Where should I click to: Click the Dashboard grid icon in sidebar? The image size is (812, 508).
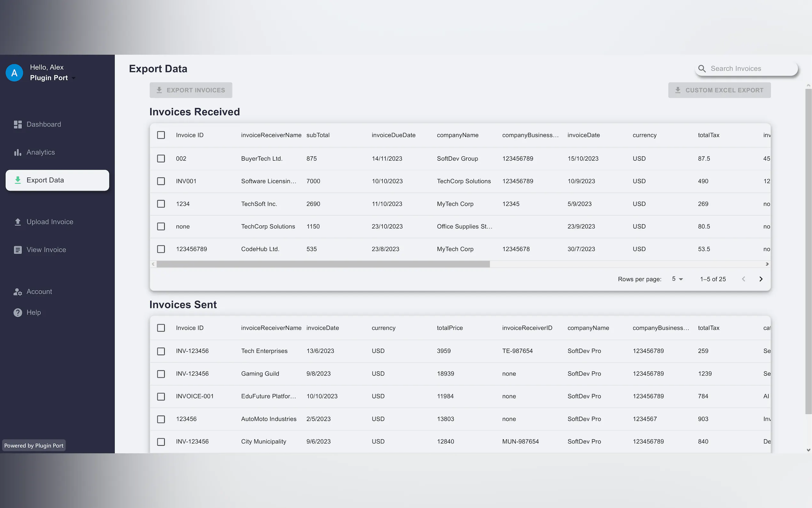(x=18, y=124)
